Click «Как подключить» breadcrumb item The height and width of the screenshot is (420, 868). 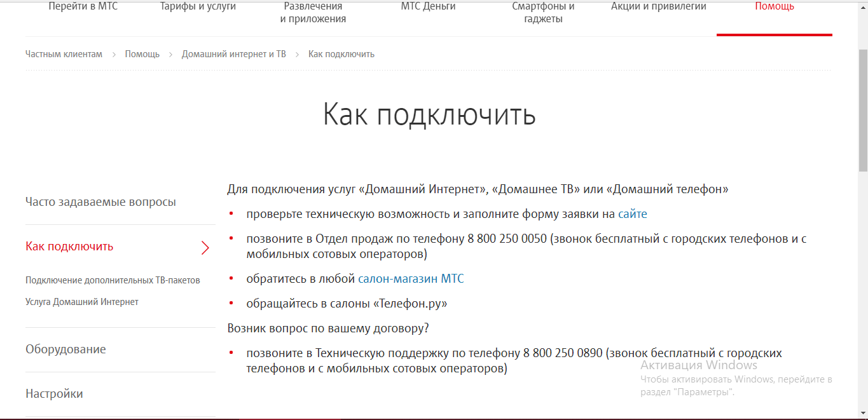pyautogui.click(x=341, y=54)
